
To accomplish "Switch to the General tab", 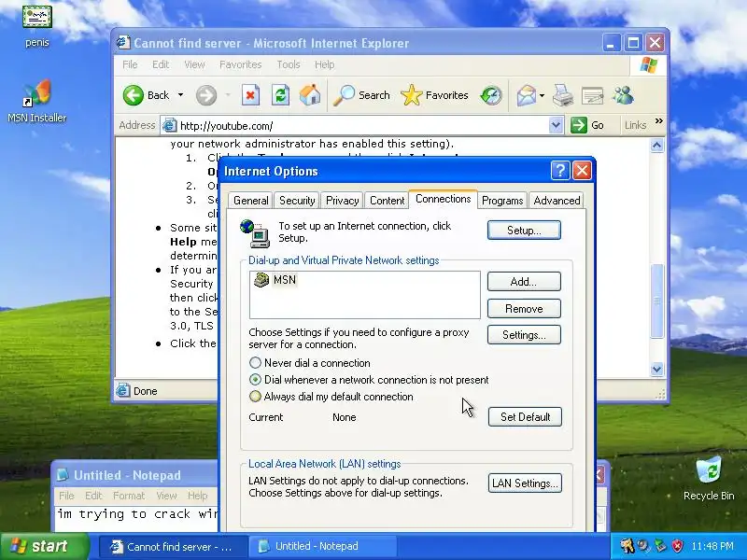I will [x=250, y=201].
